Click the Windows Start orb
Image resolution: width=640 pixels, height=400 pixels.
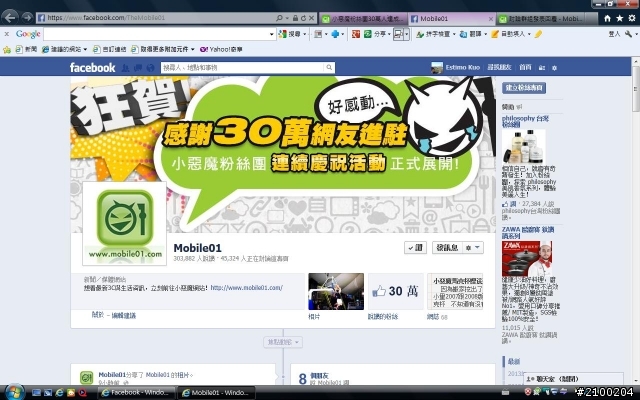(14, 392)
